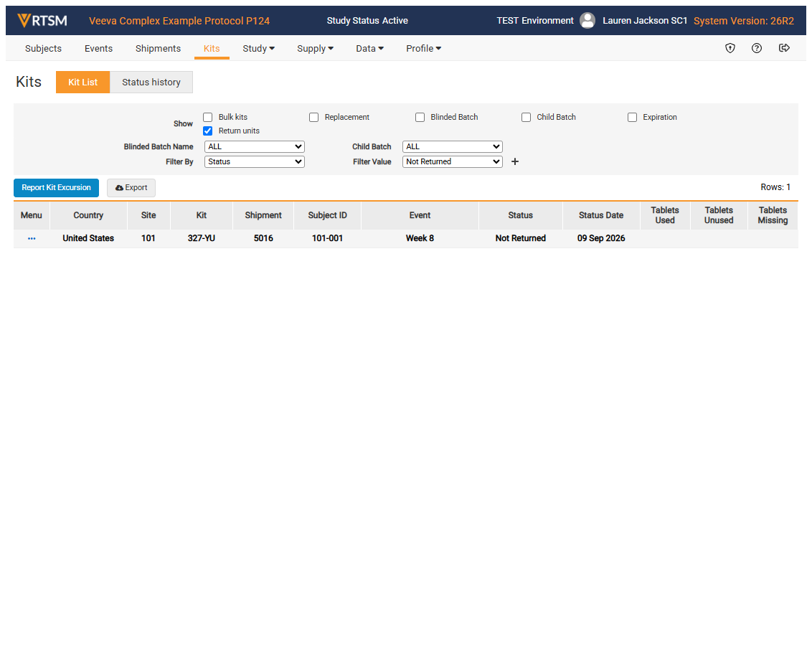Go to the Events tab
The width and height of the screenshot is (812, 660).
point(98,48)
